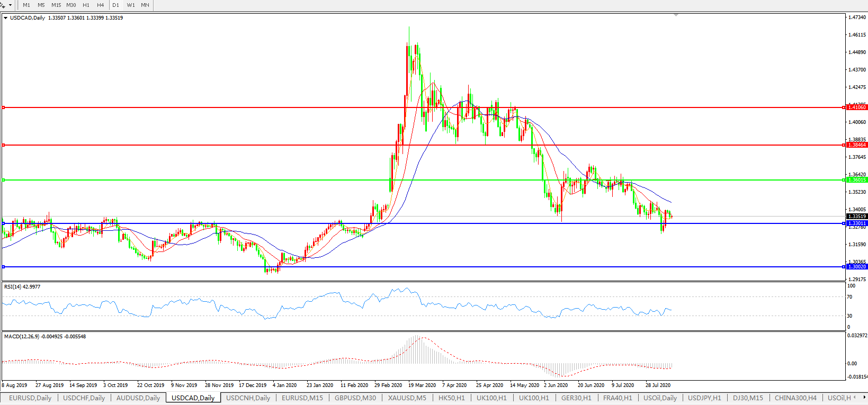Click the chart shift triangle marker
Image resolution: width=868 pixels, height=405 pixels.
tap(676, 15)
